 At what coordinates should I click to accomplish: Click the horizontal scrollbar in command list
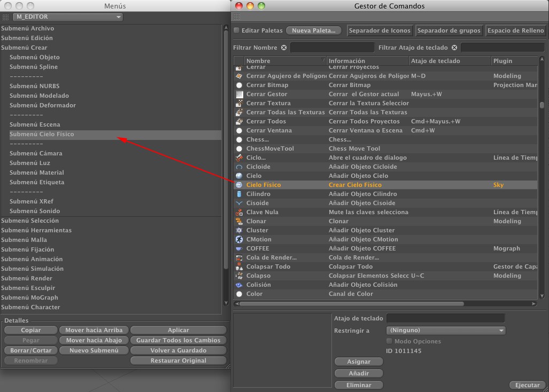351,304
